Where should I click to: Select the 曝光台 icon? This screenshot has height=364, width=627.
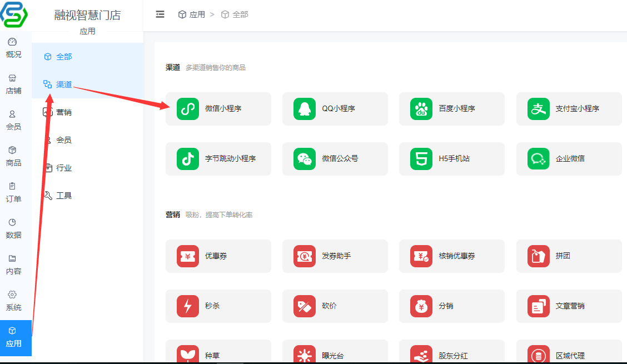[304, 354]
